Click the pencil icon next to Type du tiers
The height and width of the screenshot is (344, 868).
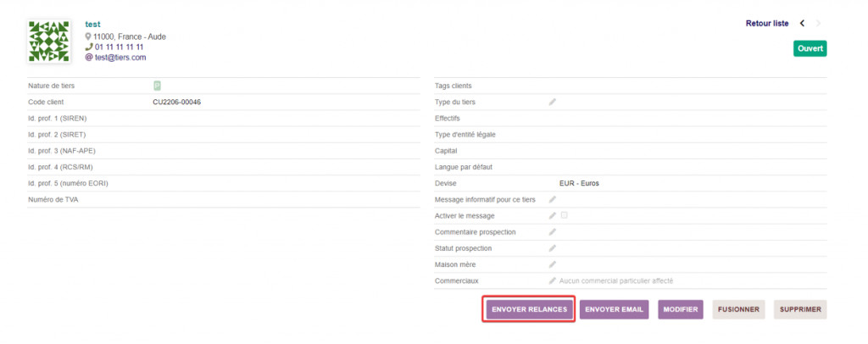coord(553,102)
